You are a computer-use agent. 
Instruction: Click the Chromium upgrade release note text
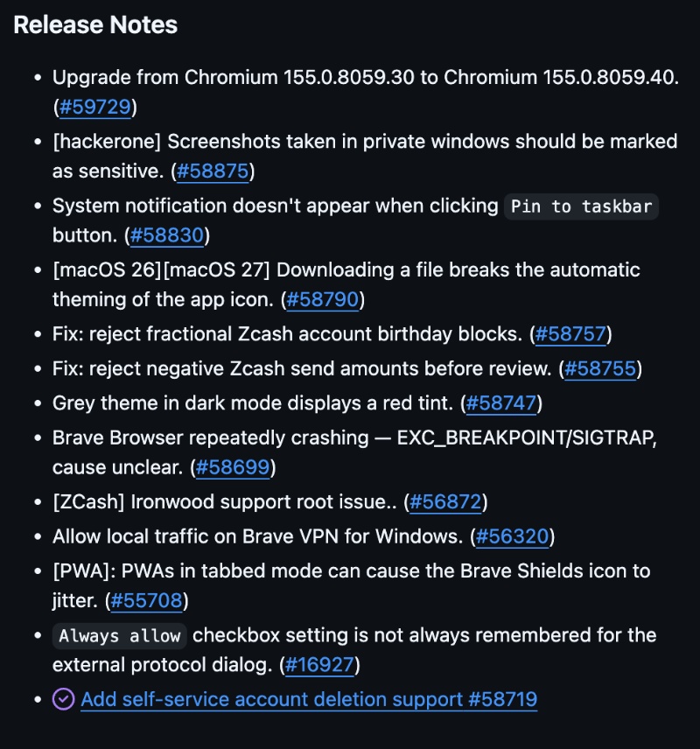tap(366, 77)
